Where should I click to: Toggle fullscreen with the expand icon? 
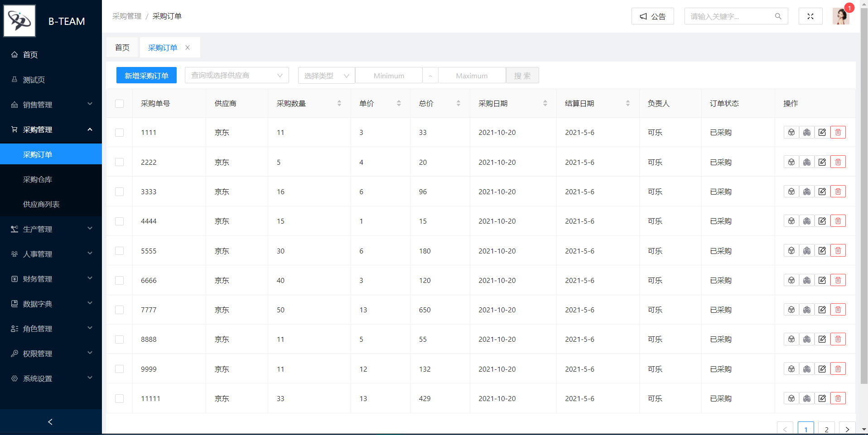tap(810, 16)
